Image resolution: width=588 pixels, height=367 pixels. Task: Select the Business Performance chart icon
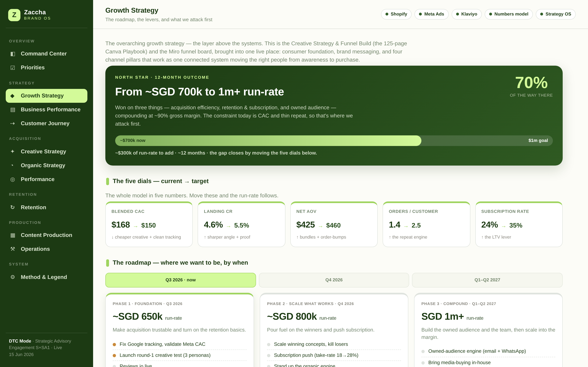(x=13, y=110)
